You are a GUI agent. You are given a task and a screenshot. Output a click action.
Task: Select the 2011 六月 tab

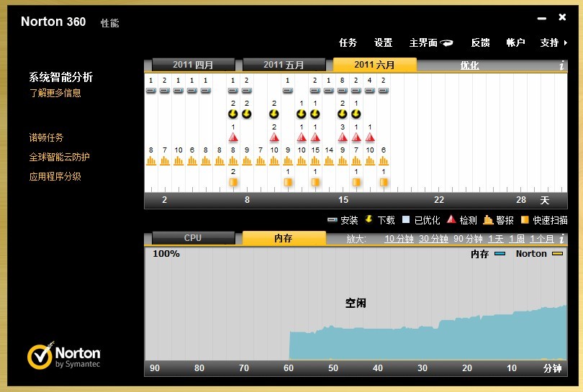pyautogui.click(x=374, y=65)
